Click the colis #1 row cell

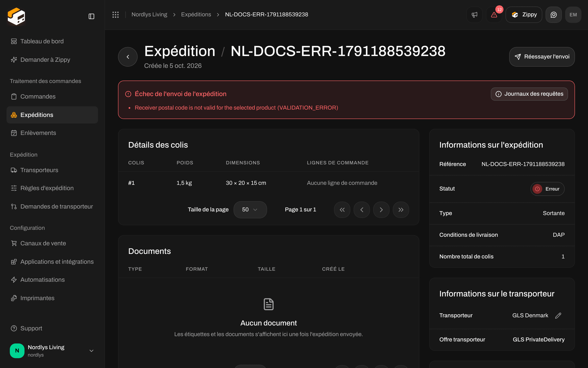[x=131, y=183]
